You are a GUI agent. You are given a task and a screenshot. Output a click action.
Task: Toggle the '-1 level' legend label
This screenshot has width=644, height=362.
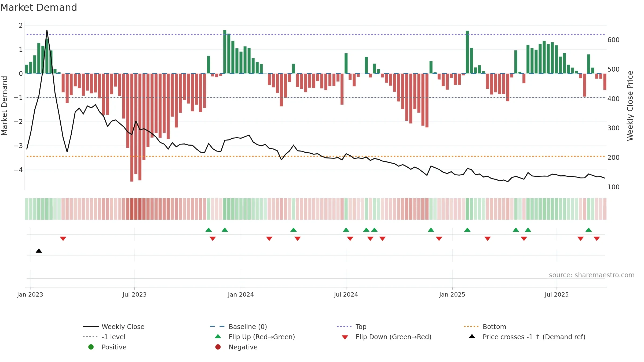(x=113, y=337)
